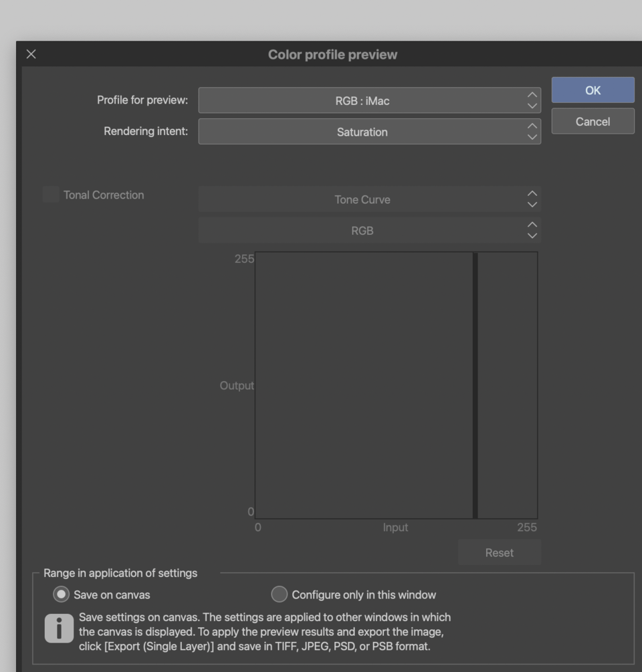Open the Tone Curve type dropdown
The height and width of the screenshot is (672, 642).
pos(370,199)
